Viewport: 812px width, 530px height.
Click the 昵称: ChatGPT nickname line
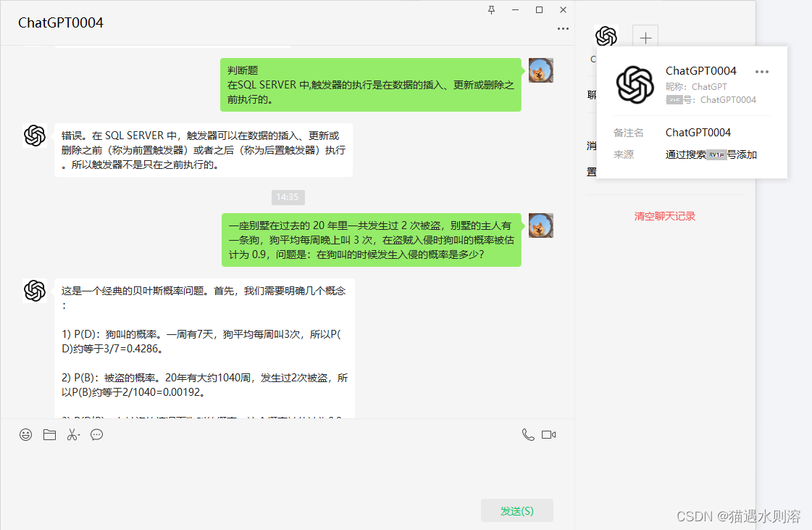[x=696, y=86]
